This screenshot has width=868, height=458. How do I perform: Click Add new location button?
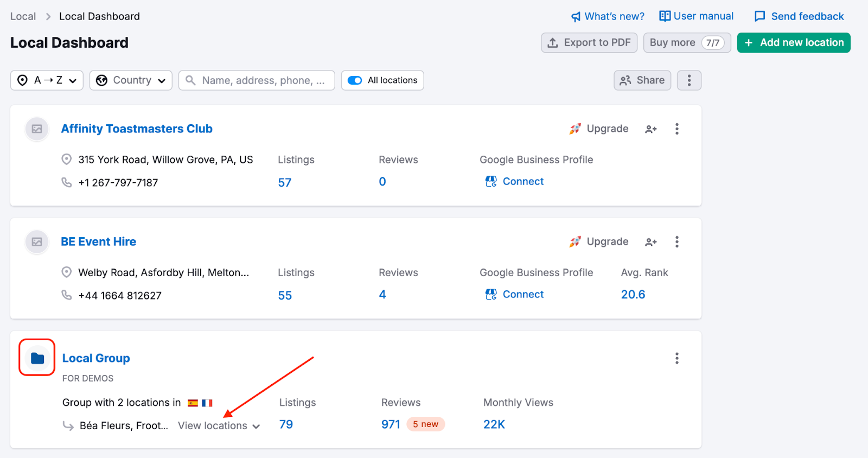(x=794, y=42)
